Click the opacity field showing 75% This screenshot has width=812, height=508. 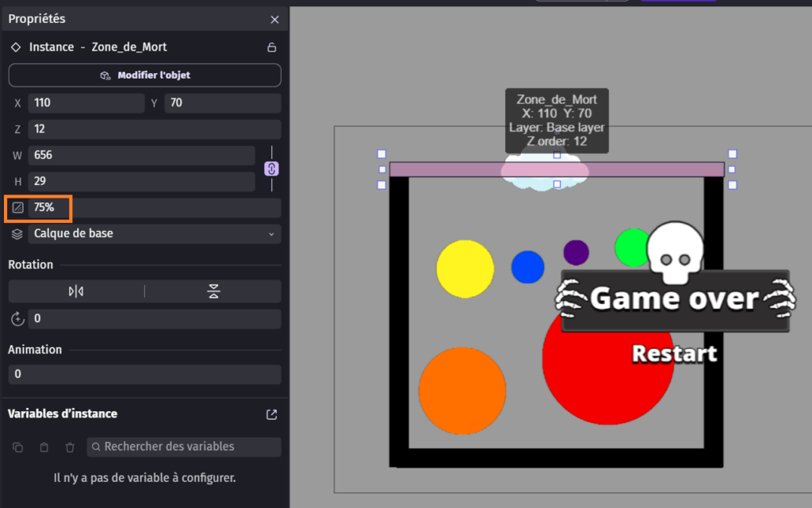(x=154, y=208)
